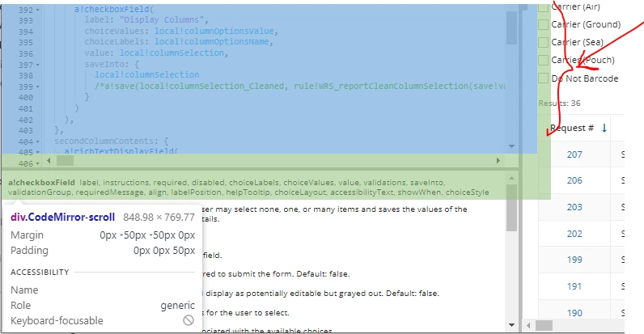Collapse code fold at line 404
Screen dimensions: 644x334
[38, 142]
